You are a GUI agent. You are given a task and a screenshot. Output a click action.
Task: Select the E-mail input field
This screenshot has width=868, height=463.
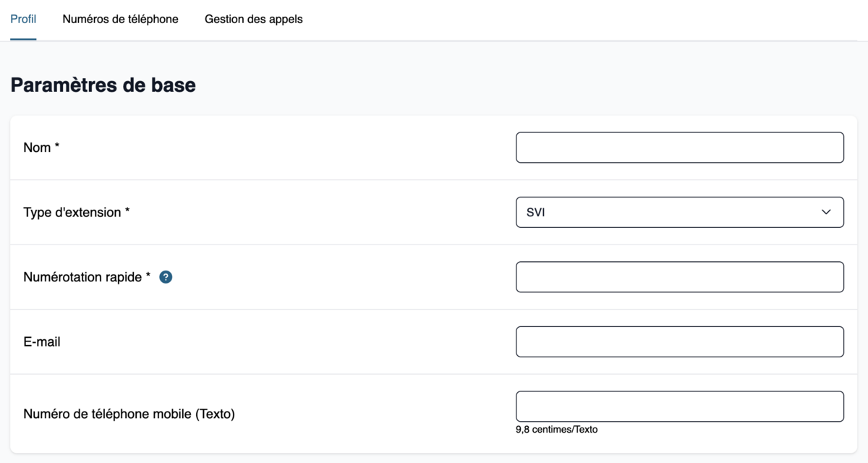pos(679,341)
